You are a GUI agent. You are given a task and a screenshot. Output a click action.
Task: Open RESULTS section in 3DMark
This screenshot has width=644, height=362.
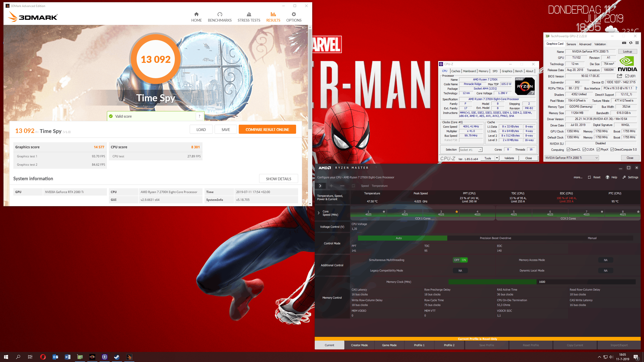coord(273,17)
